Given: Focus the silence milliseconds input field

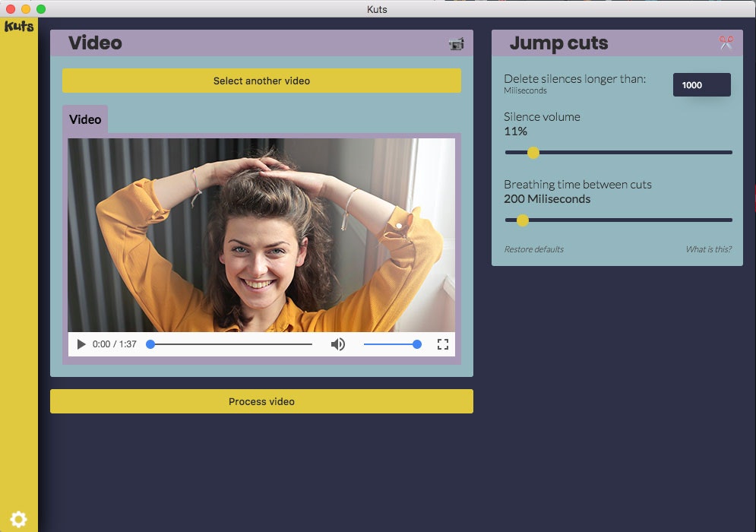Looking at the screenshot, I should click(701, 85).
